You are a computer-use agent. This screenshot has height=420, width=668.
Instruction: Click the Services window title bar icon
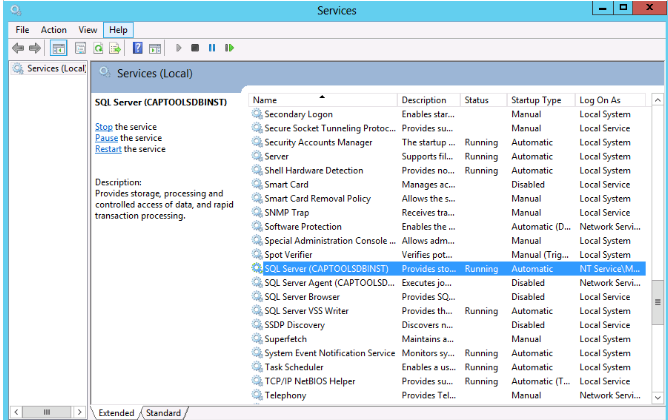(x=16, y=10)
